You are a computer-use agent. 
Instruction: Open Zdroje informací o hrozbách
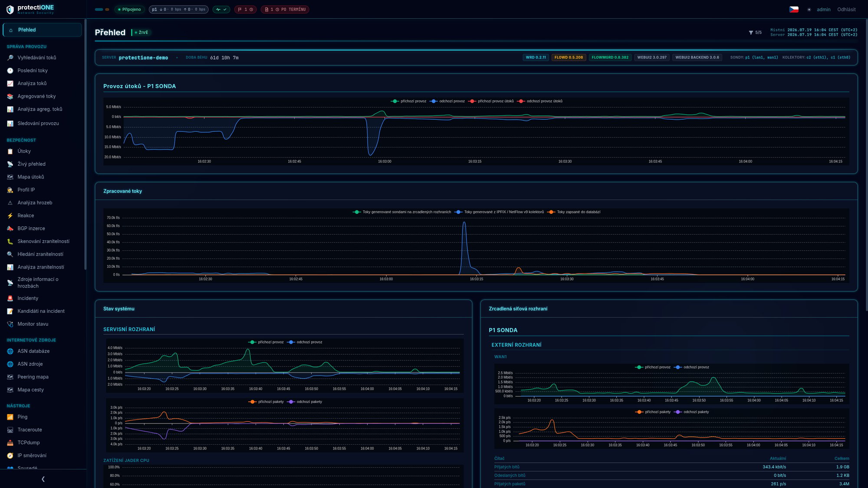pos(42,283)
